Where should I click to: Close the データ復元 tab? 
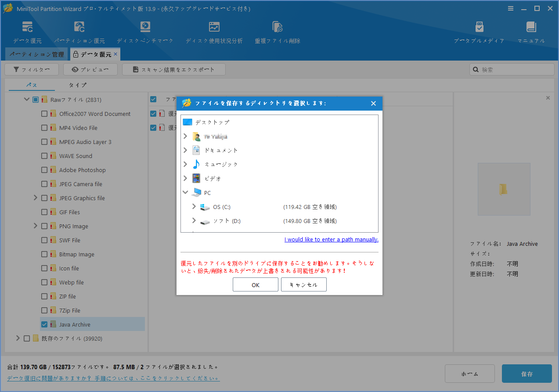115,54
